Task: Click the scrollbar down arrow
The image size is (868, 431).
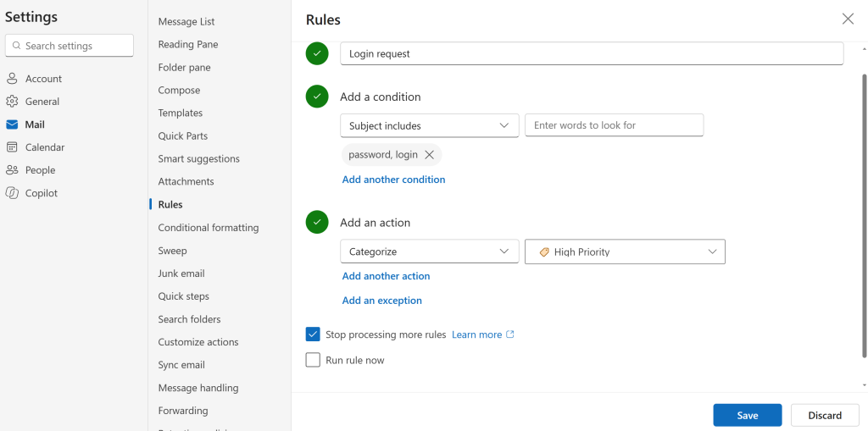Action: click(865, 385)
